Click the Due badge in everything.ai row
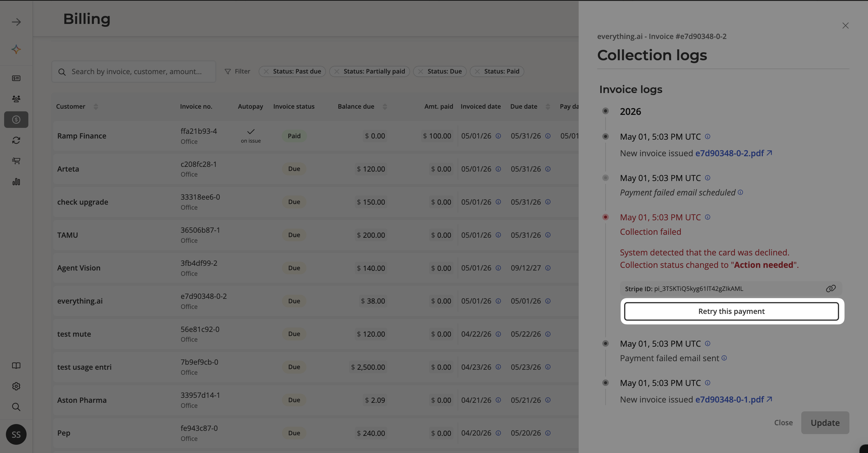Image resolution: width=868 pixels, height=453 pixels. [294, 301]
